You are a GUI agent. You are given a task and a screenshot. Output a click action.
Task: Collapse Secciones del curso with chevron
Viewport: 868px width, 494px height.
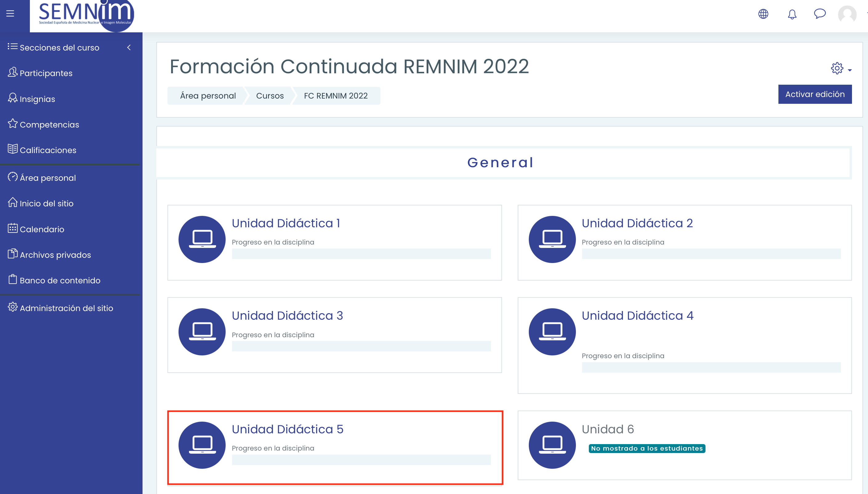tap(129, 47)
